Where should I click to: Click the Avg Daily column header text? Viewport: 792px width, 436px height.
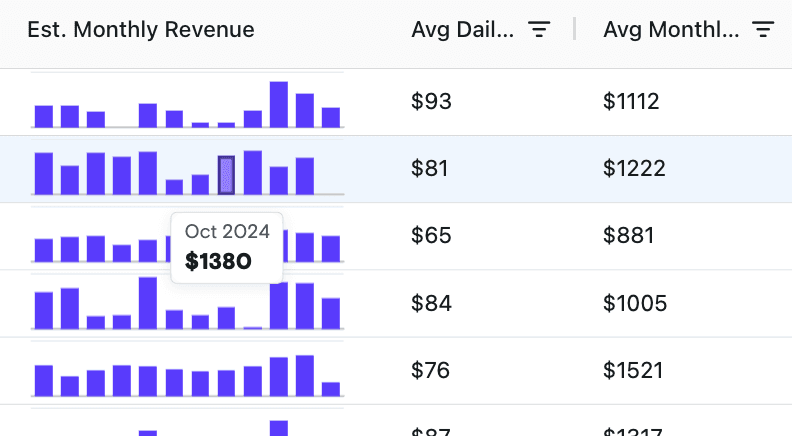(463, 30)
